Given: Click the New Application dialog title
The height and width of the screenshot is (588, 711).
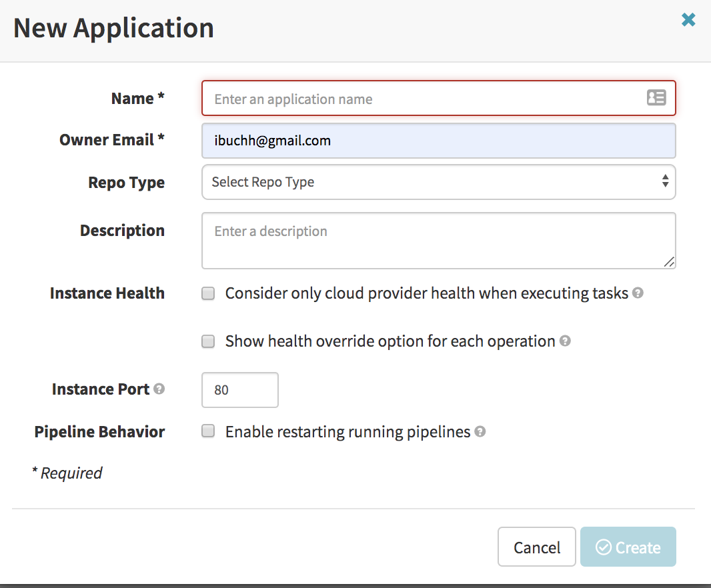Looking at the screenshot, I should [x=113, y=27].
